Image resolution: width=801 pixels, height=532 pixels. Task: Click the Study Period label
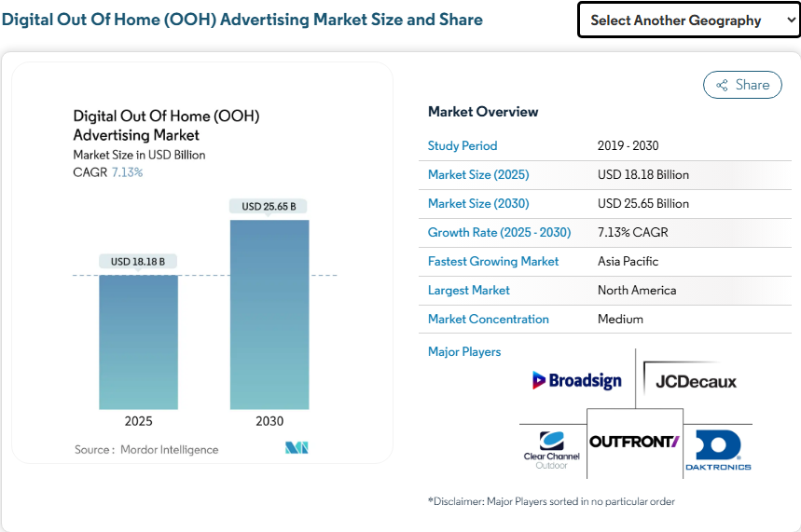tap(463, 145)
